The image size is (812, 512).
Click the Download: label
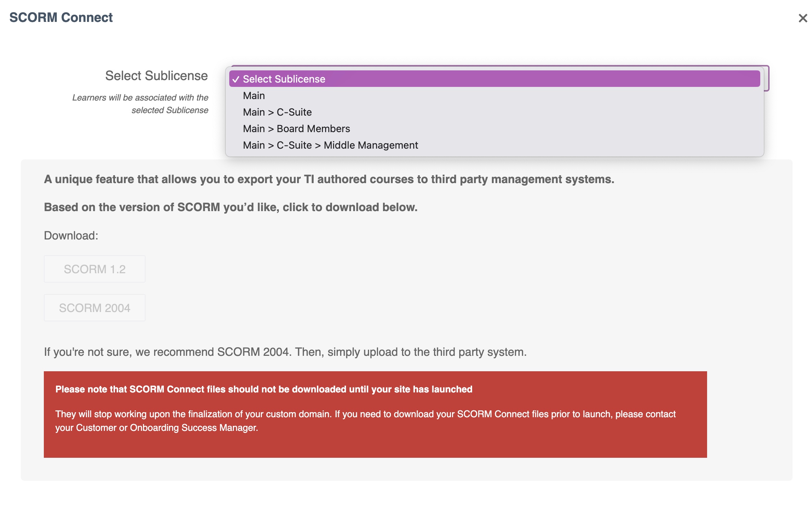(71, 236)
